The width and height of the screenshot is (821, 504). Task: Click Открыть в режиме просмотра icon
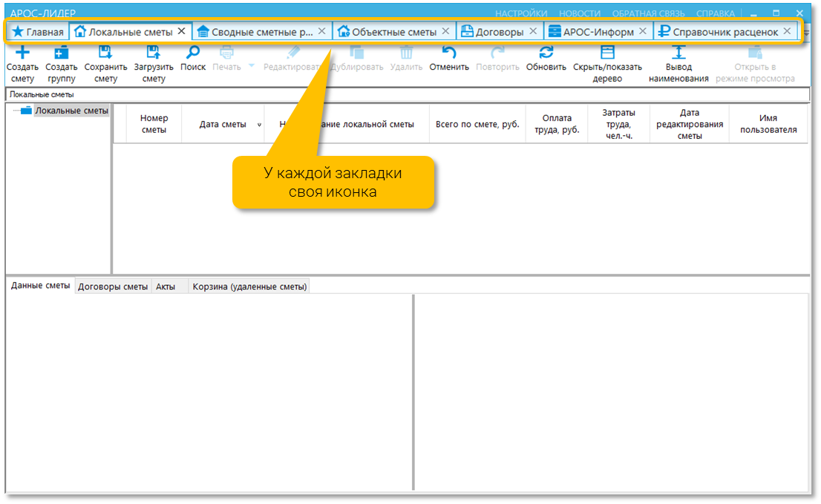tap(755, 52)
